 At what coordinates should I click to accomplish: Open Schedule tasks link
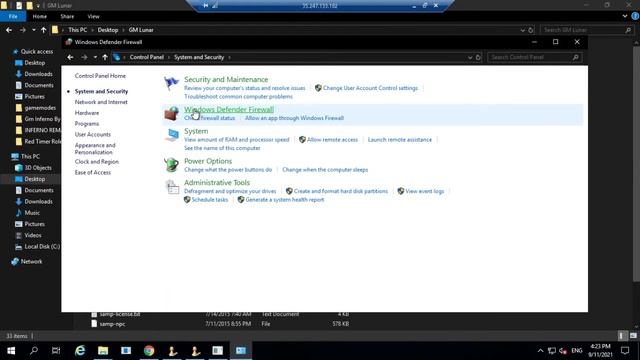[210, 200]
